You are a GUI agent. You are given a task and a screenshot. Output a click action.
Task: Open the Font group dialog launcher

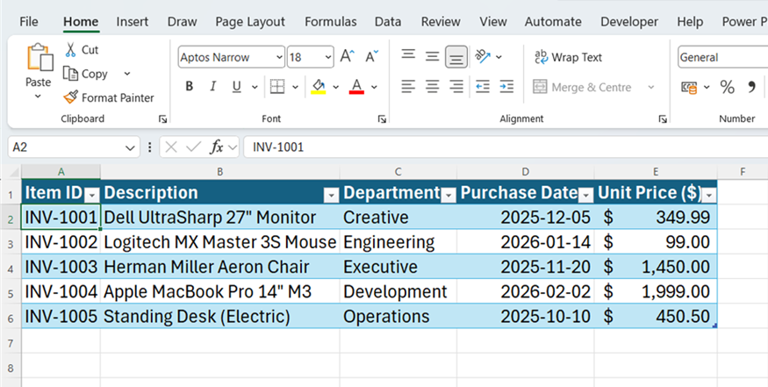382,119
